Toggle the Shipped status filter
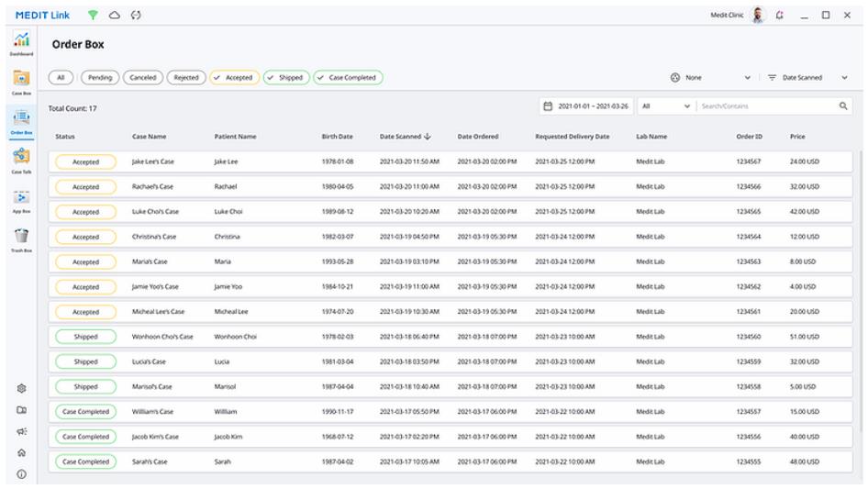 (285, 78)
